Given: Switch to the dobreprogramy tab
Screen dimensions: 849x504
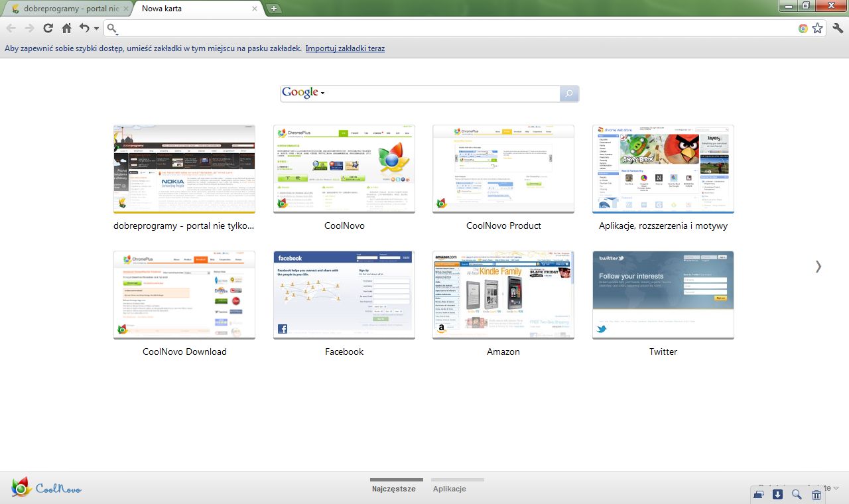Looking at the screenshot, I should 66,9.
